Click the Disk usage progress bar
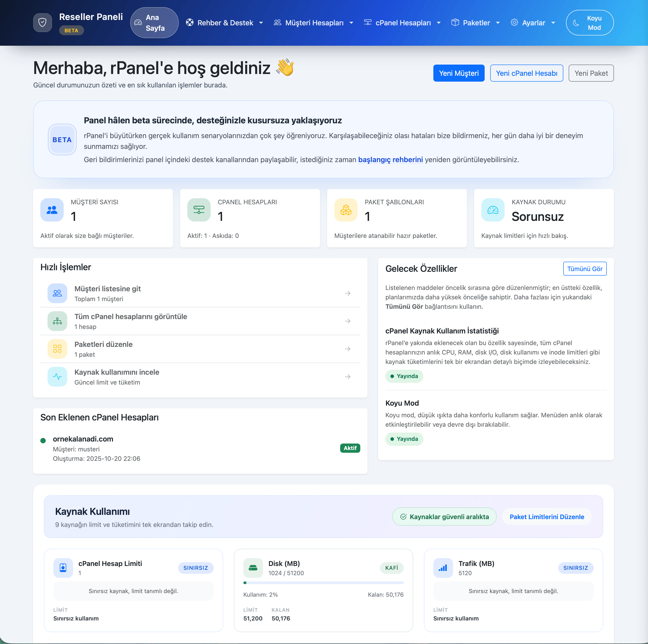The image size is (648, 644). click(323, 583)
